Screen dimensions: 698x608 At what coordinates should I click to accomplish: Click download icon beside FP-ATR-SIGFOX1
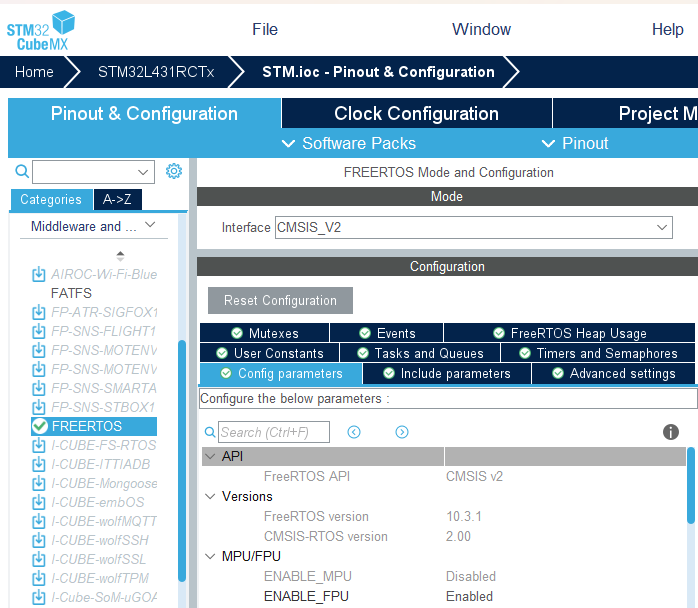(39, 312)
